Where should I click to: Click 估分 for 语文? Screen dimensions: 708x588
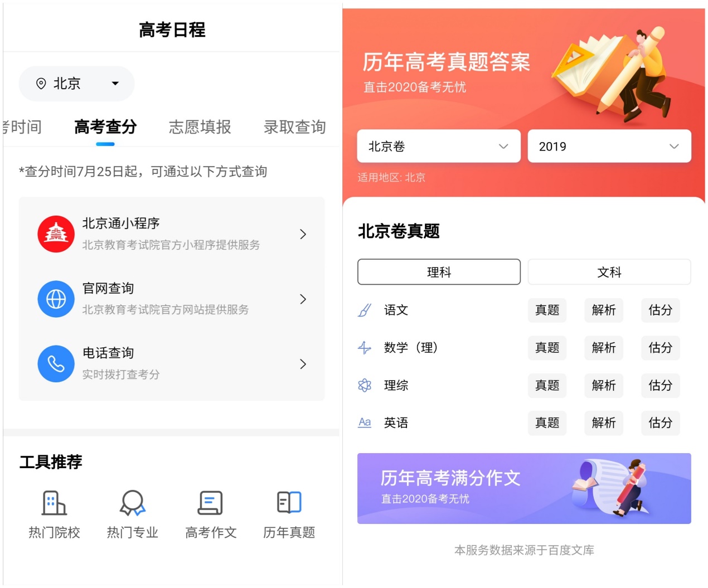coord(660,310)
